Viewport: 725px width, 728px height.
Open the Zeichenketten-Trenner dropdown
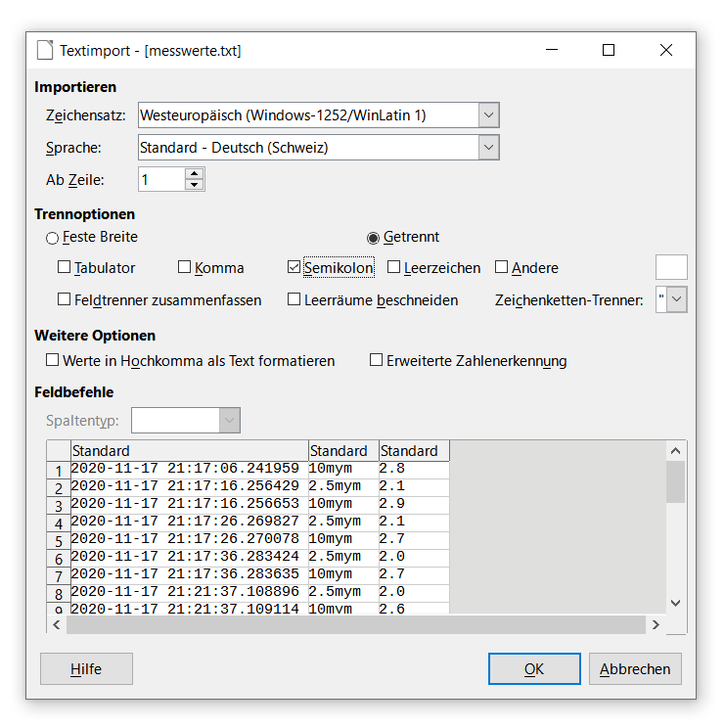click(x=677, y=299)
